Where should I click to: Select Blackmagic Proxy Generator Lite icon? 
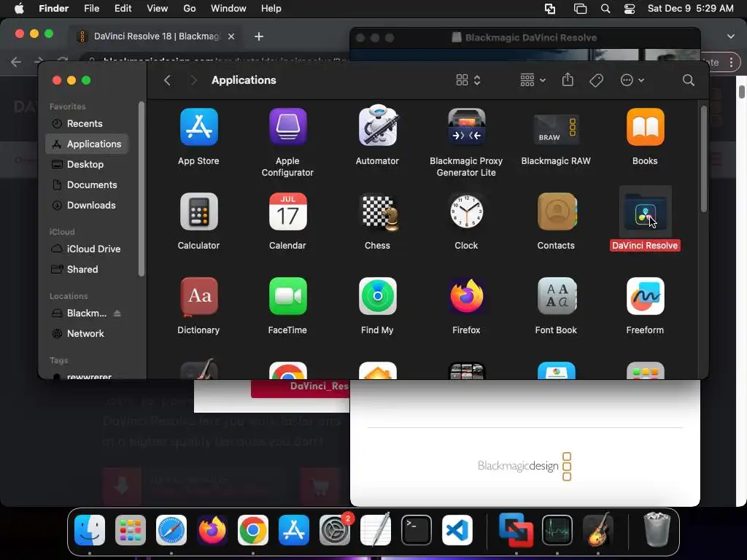pos(466,127)
